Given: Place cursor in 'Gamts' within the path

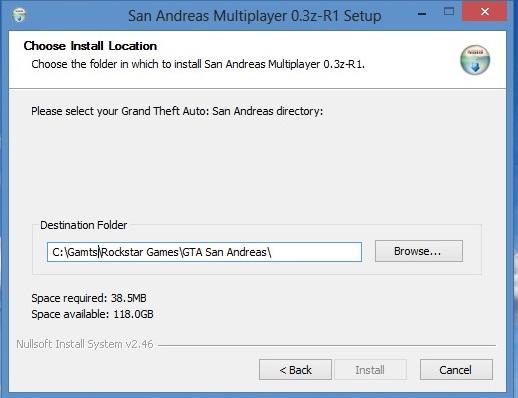Looking at the screenshot, I should [x=82, y=252].
